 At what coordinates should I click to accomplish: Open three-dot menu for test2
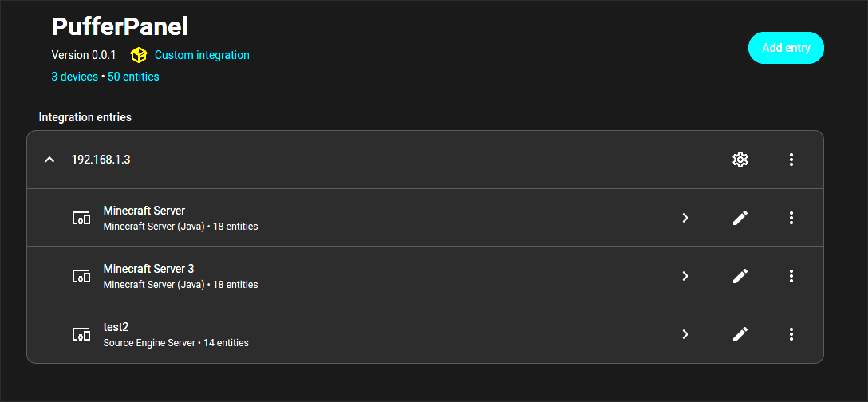point(791,334)
